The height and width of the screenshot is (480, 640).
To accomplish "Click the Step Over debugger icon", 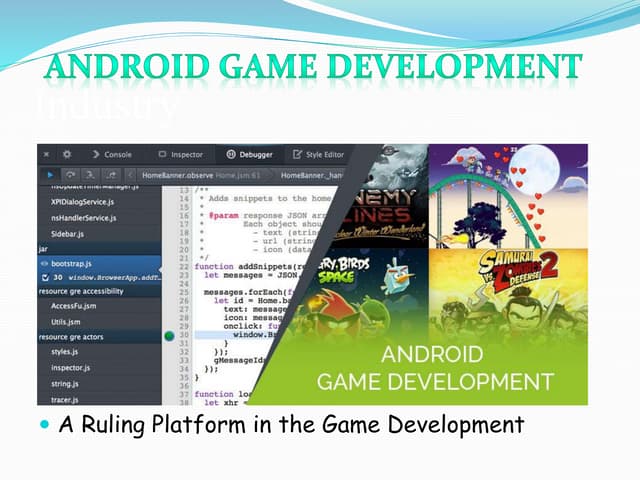I will [68, 175].
